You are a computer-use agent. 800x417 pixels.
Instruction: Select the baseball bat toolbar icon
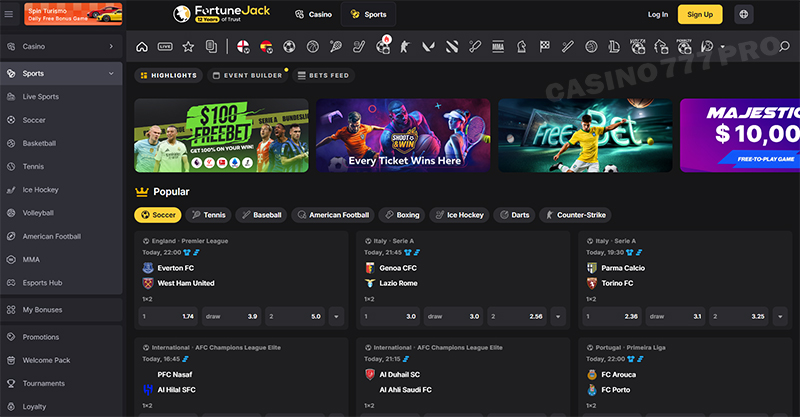pyautogui.click(x=568, y=47)
